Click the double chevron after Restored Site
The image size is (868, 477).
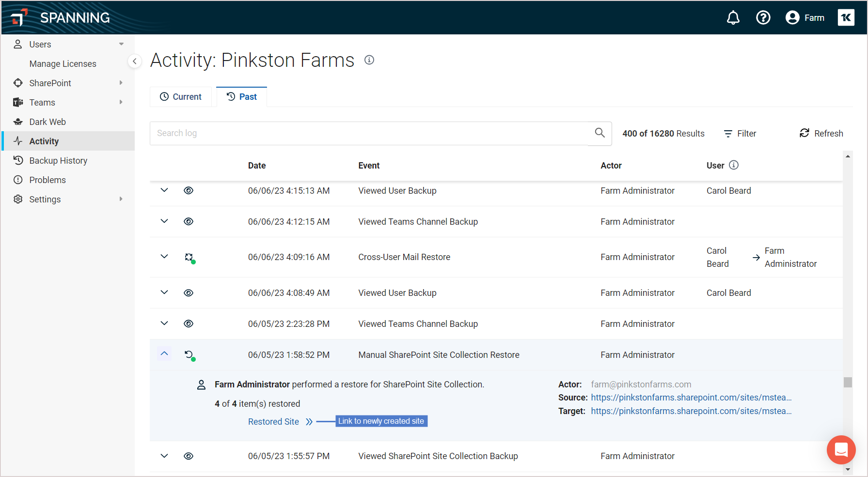pos(309,422)
